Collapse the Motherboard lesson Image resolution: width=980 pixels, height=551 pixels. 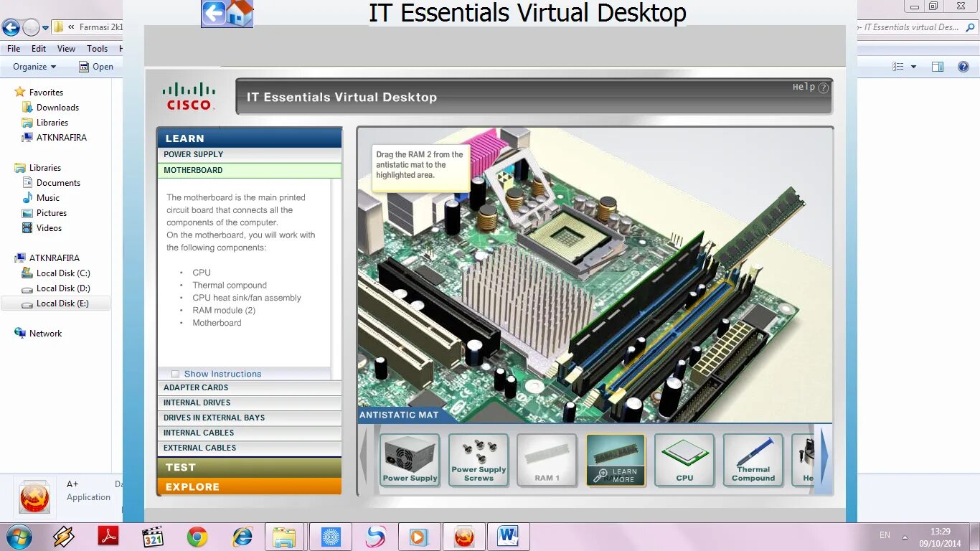(249, 170)
